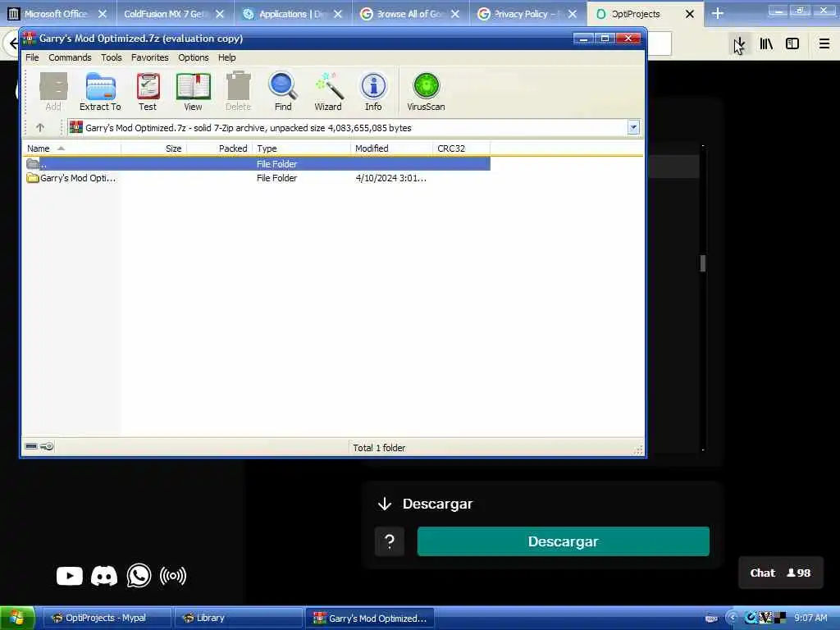Launch the Wizard wand tool
The image size is (840, 630).
328,91
